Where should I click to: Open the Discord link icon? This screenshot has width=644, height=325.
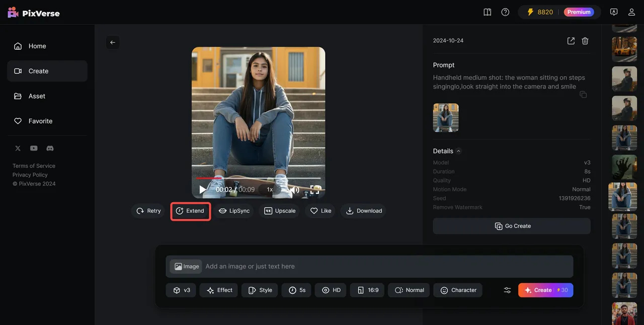(50, 148)
